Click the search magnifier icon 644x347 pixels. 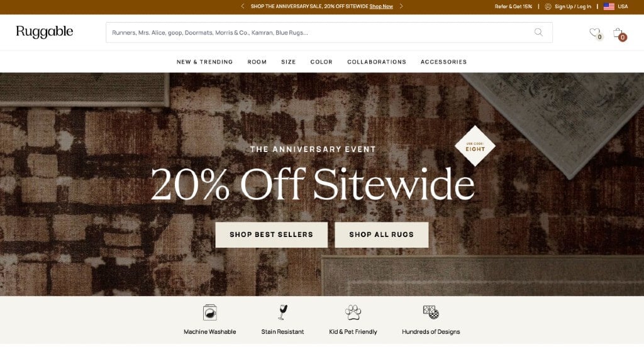click(x=538, y=32)
